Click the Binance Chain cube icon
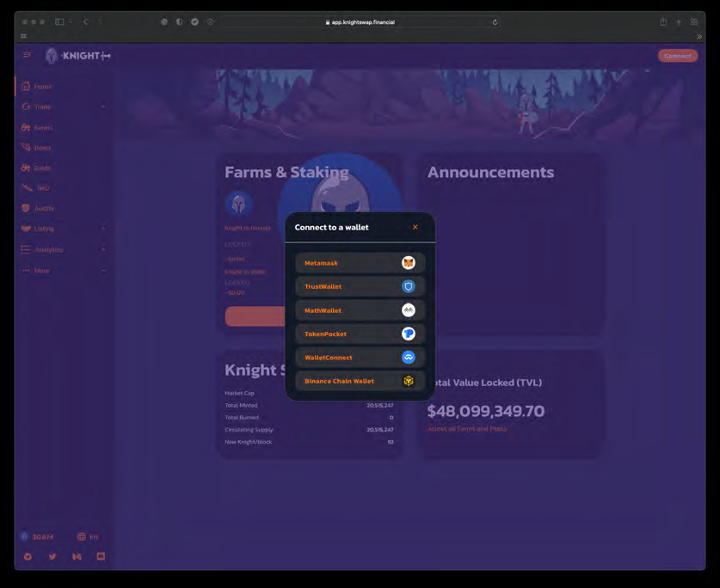This screenshot has height=588, width=720. [409, 381]
